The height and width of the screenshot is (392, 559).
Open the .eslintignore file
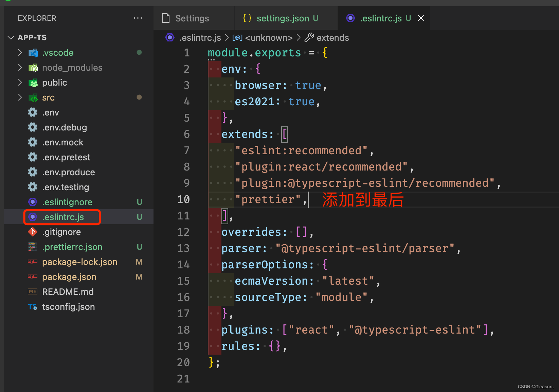click(79, 202)
